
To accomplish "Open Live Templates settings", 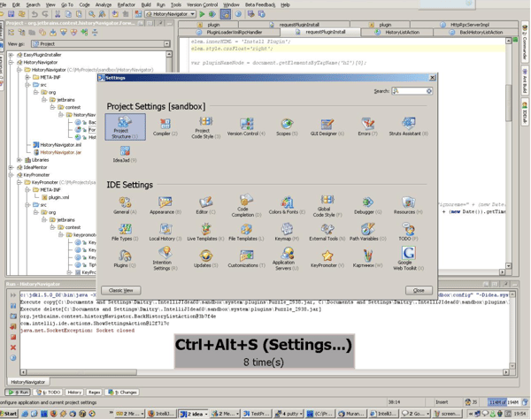I will coord(205,233).
